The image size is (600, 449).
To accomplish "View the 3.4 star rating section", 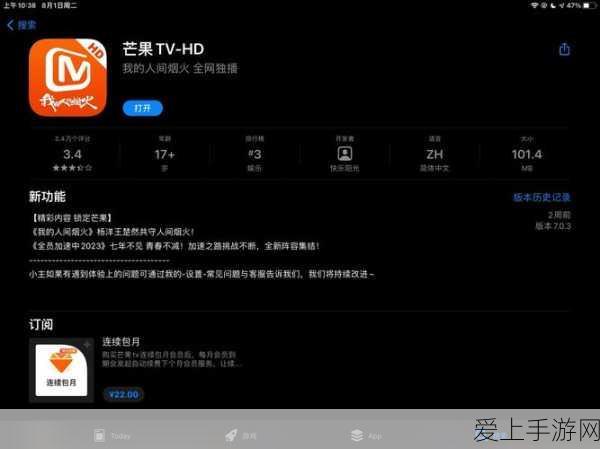I will point(72,153).
